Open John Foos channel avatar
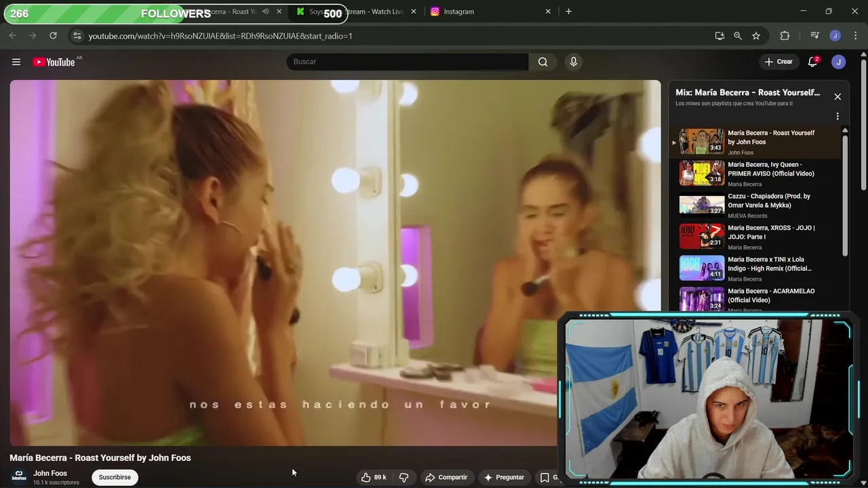This screenshot has height=488, width=868. click(19, 477)
